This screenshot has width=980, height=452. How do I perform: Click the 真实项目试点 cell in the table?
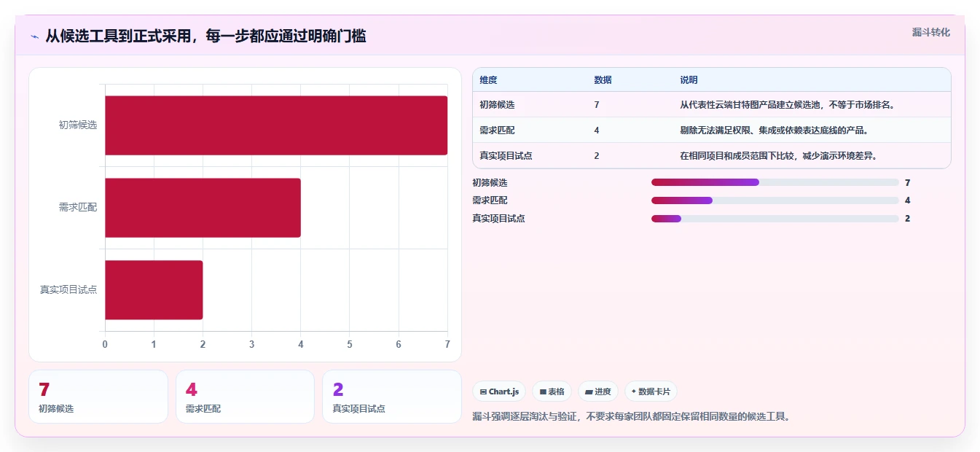[x=506, y=155]
